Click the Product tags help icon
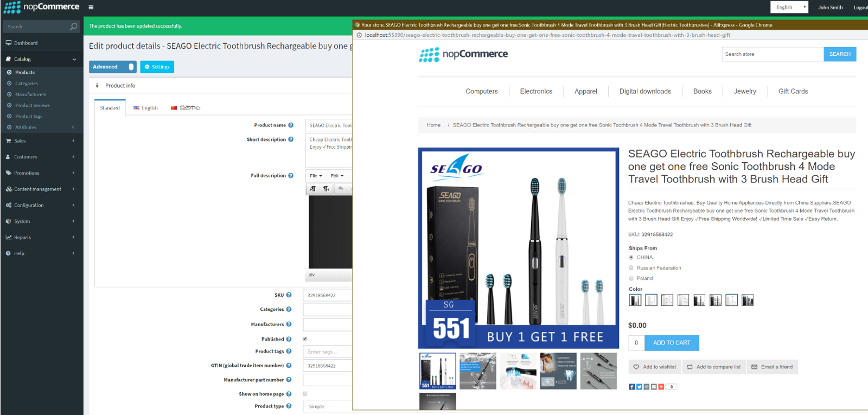Image resolution: width=868 pixels, height=415 pixels. 289,352
